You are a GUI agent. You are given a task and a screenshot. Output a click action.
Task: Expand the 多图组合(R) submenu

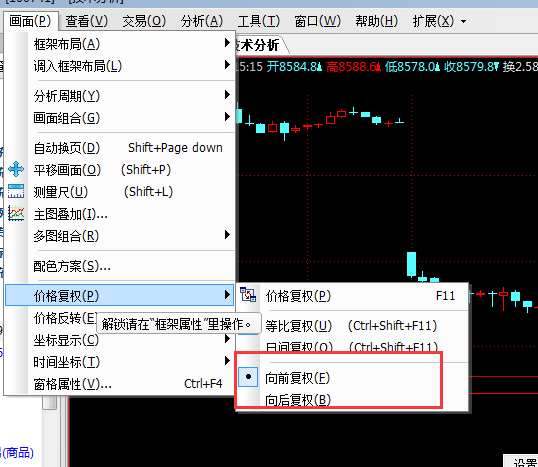(119, 236)
